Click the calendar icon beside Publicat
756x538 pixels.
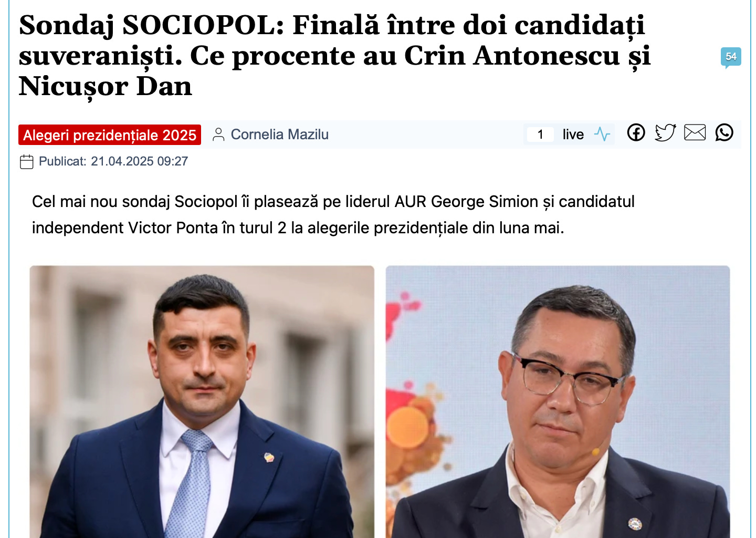26,162
